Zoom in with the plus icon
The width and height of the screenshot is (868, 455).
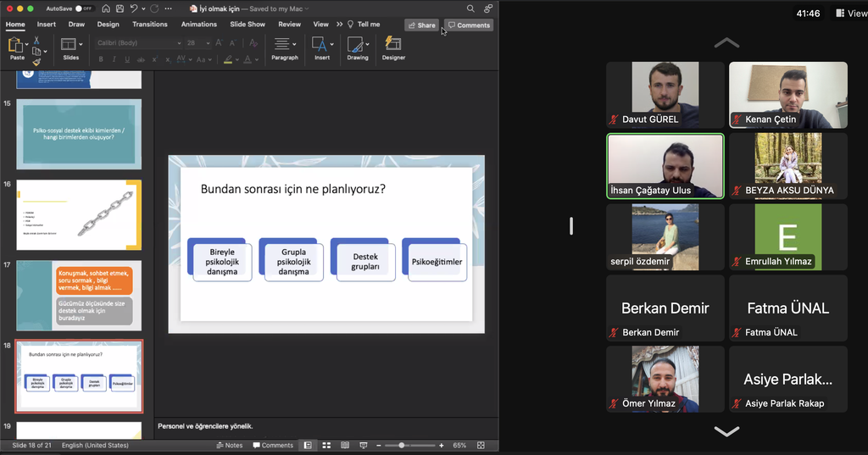[441, 445]
